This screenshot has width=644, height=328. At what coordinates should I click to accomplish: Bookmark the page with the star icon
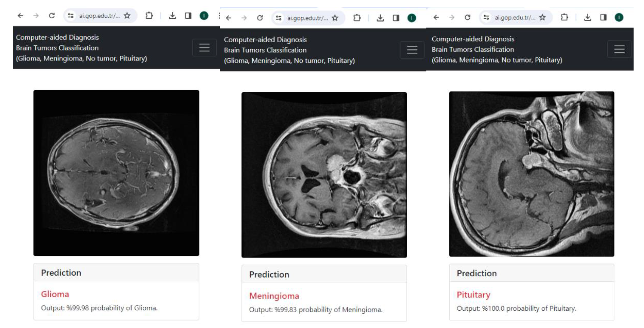[x=127, y=16]
